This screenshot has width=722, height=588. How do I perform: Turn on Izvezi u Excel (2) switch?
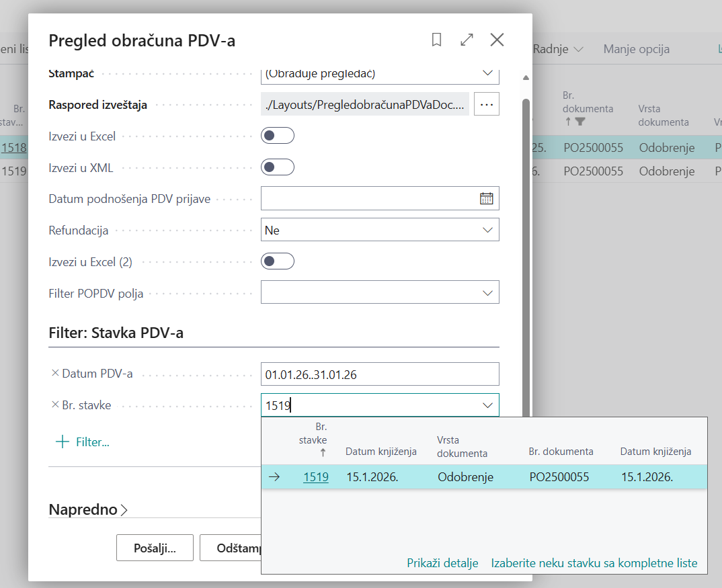(278, 261)
